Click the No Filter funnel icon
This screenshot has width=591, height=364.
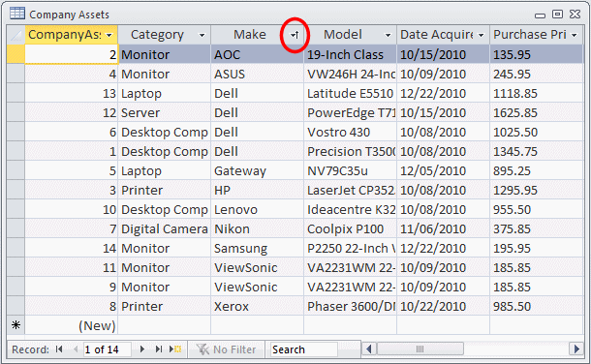click(x=202, y=349)
